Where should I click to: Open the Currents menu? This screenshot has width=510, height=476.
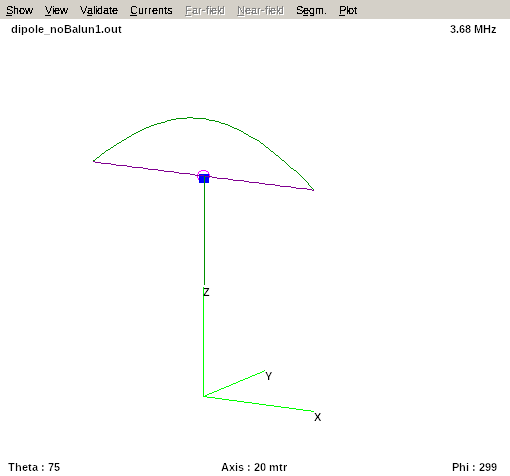pyautogui.click(x=151, y=10)
